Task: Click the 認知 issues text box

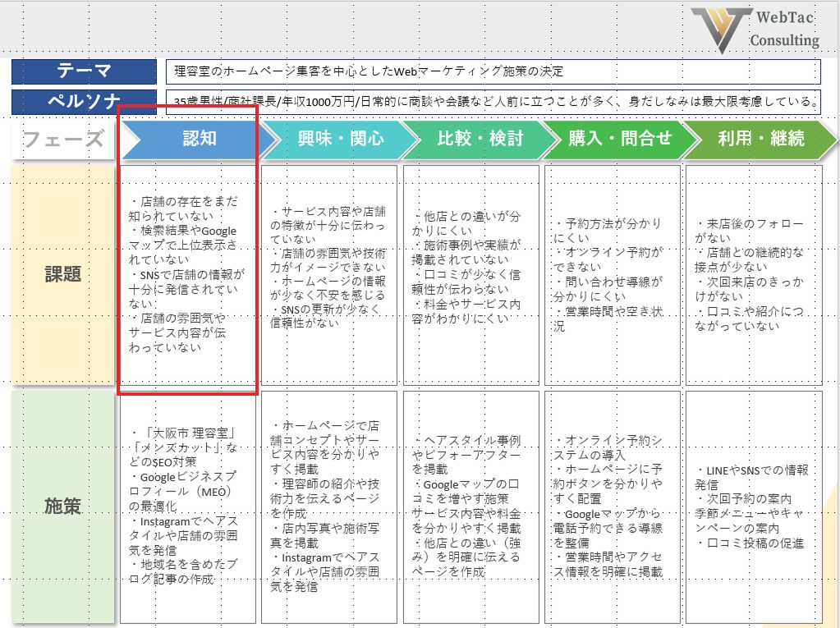Action: pyautogui.click(x=189, y=274)
